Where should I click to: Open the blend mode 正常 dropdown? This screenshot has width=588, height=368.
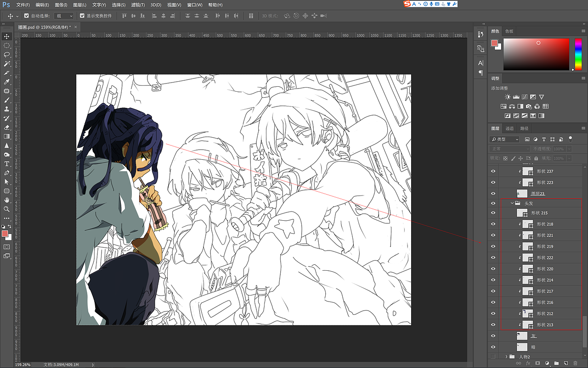[x=510, y=149]
